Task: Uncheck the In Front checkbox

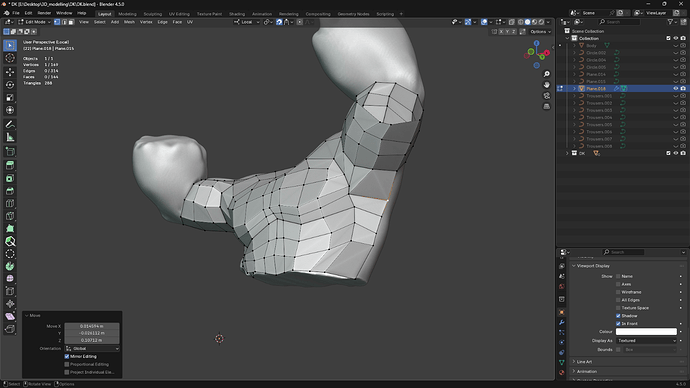Action: click(x=618, y=324)
